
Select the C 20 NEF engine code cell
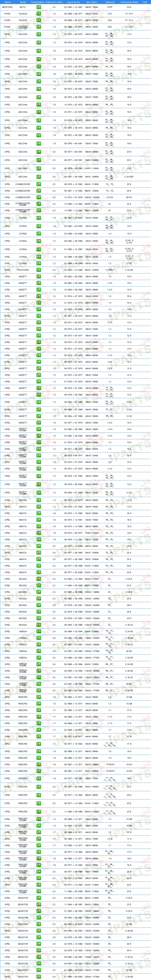coord(129,176)
